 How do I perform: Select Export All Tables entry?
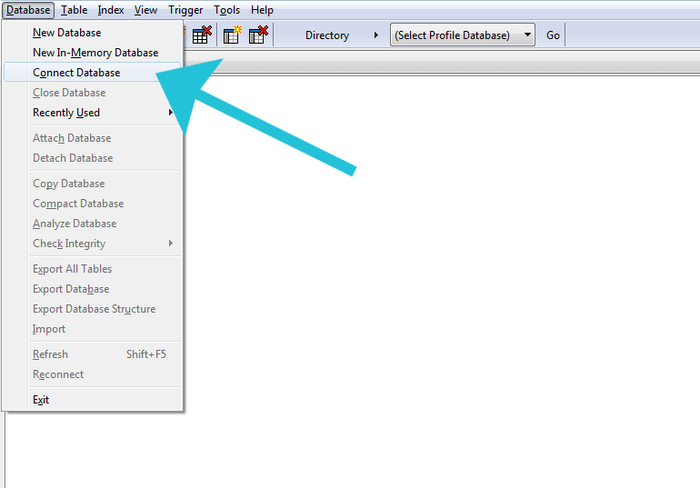(x=92, y=269)
